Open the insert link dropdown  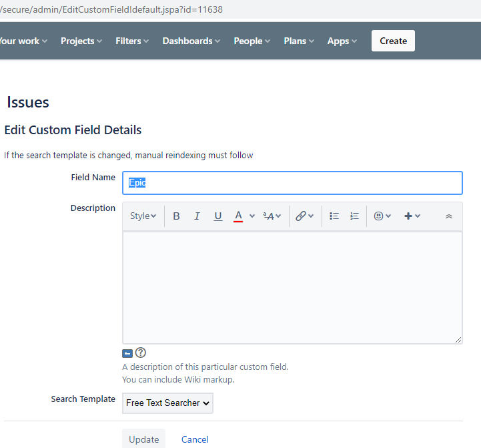pyautogui.click(x=305, y=216)
